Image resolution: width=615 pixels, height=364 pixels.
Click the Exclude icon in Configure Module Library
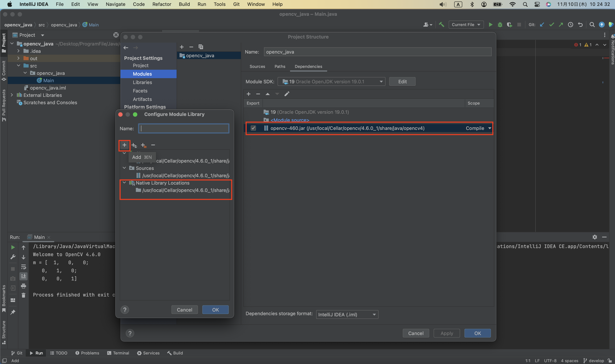[x=144, y=145]
